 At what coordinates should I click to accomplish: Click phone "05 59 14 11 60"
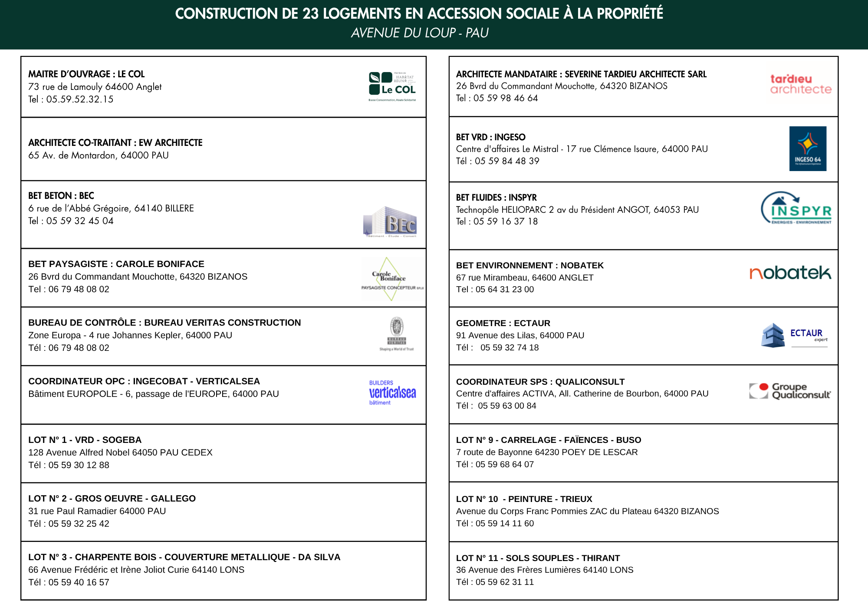point(505,523)
